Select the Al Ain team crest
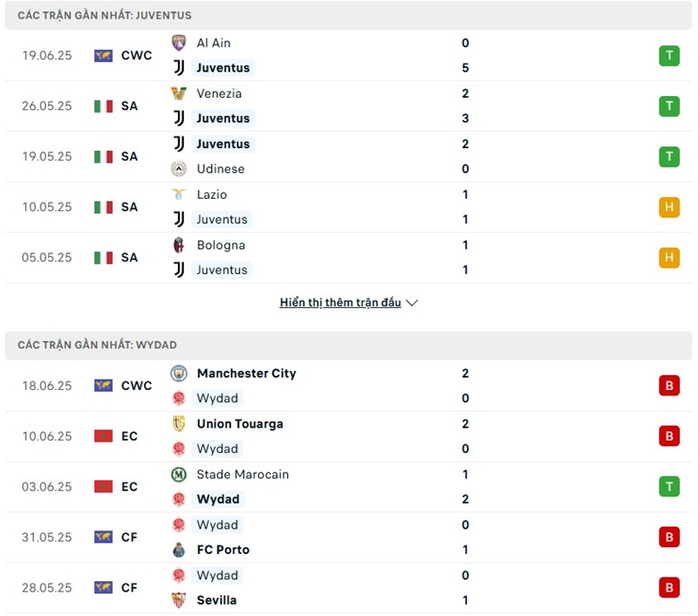The width and height of the screenshot is (698, 616). (179, 43)
